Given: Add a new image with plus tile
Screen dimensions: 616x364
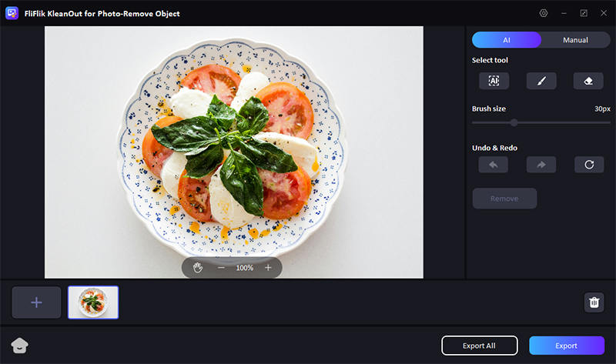Looking at the screenshot, I should pos(36,302).
